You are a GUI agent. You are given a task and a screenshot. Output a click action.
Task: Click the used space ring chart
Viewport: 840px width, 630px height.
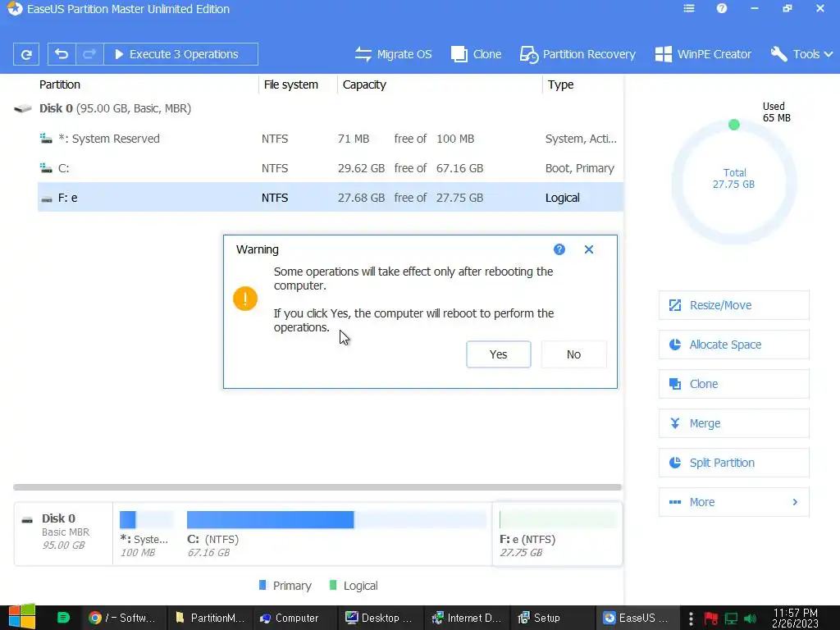tap(734, 182)
